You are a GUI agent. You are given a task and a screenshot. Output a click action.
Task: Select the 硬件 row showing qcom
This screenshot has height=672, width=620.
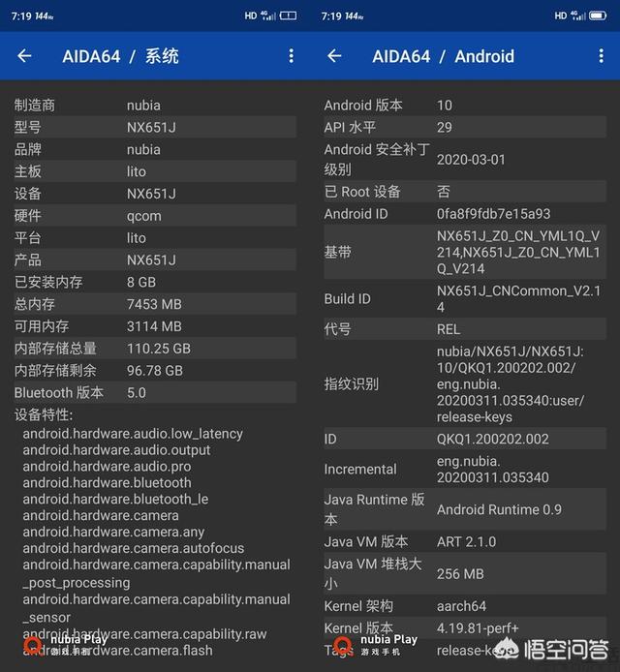pyautogui.click(x=155, y=216)
